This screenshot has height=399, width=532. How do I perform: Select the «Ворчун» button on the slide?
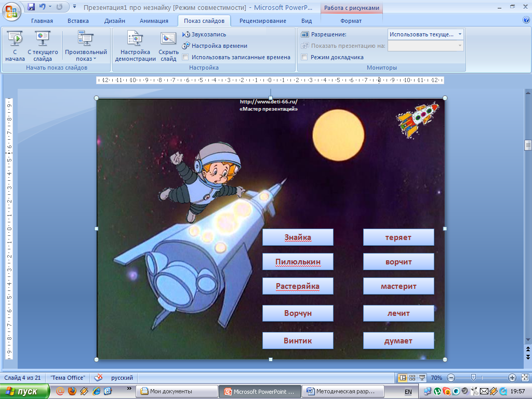[298, 313]
